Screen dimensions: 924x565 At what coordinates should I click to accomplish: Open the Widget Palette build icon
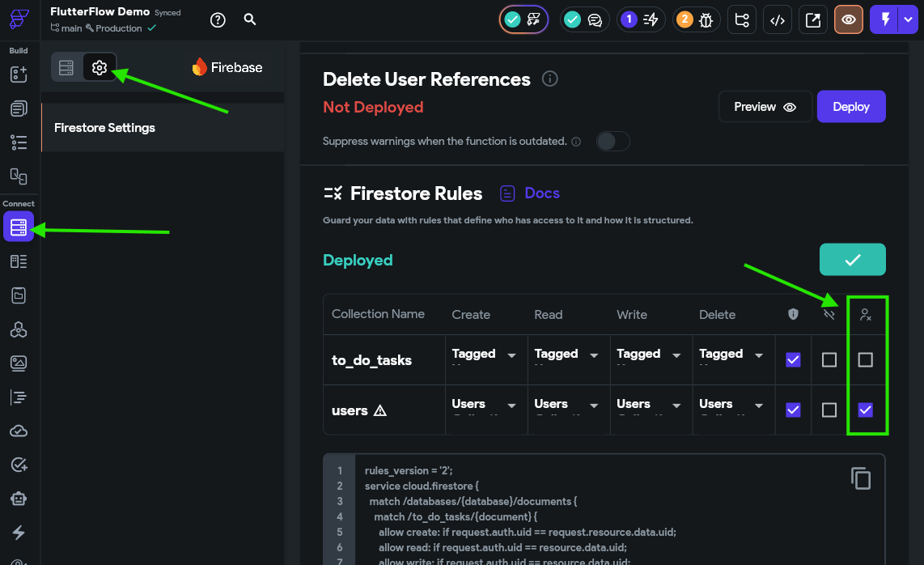19,74
